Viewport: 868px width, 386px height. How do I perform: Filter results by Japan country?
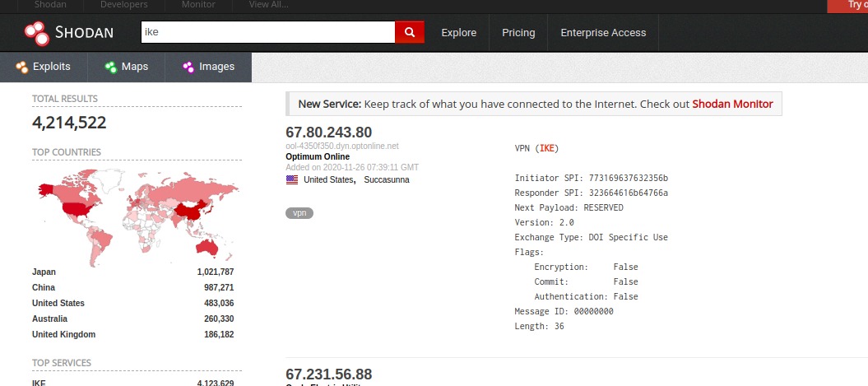(x=44, y=272)
